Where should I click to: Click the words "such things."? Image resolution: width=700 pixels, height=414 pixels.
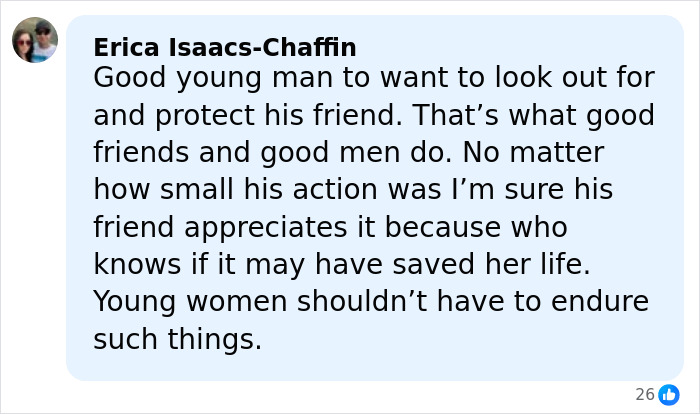click(x=177, y=338)
